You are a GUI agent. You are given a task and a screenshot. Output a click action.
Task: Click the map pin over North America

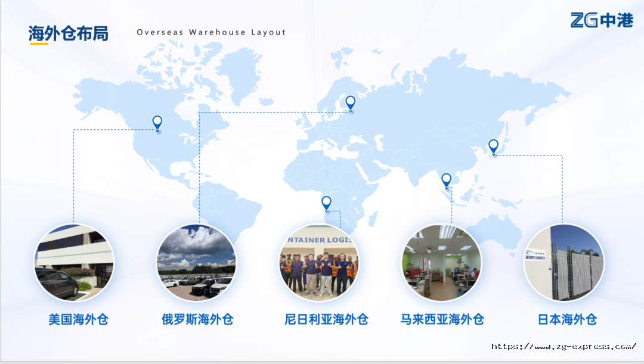tap(157, 123)
